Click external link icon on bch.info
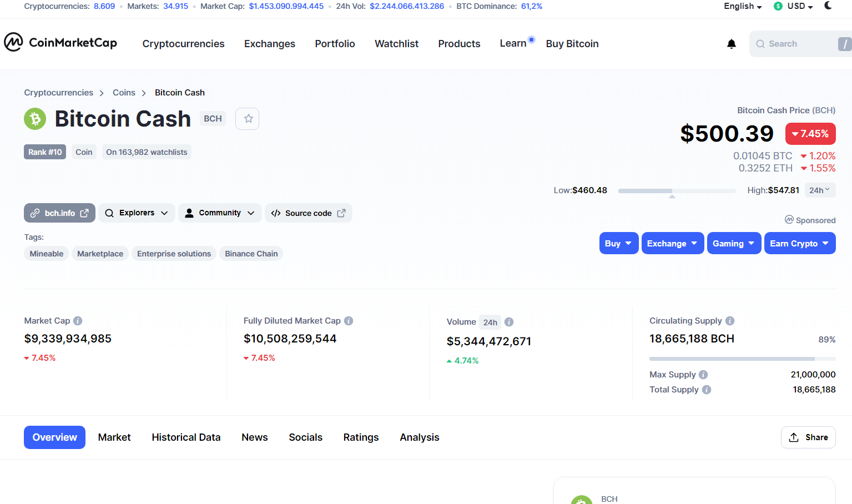The height and width of the screenshot is (504, 852). pos(84,213)
